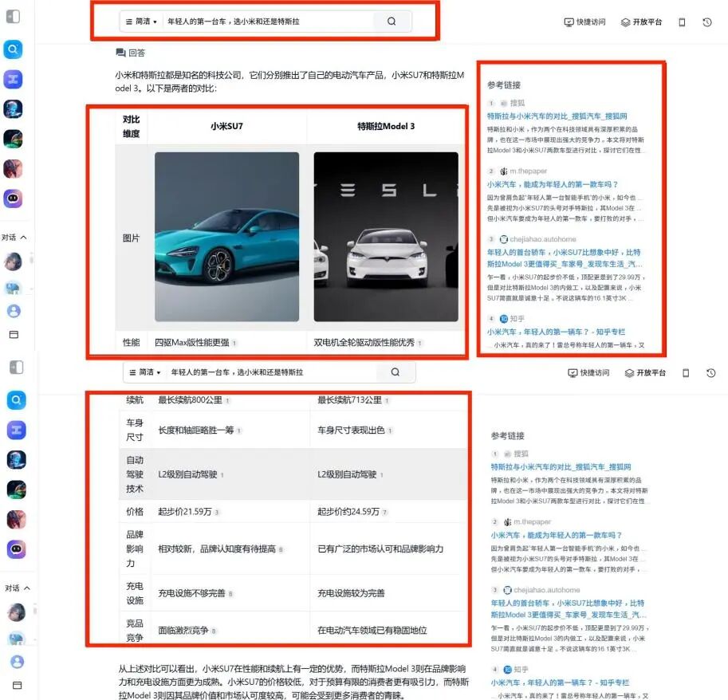Click the window-layout icon at upper sidebar bottom
This screenshot has width=728, height=700.
point(14,334)
